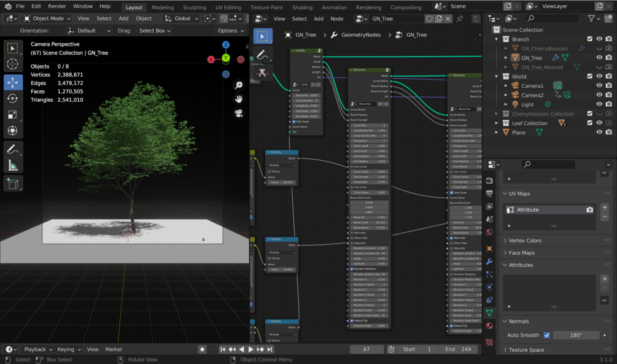Select the Attribute UV map entry
Image resolution: width=617 pixels, height=364 pixels.
(549, 210)
